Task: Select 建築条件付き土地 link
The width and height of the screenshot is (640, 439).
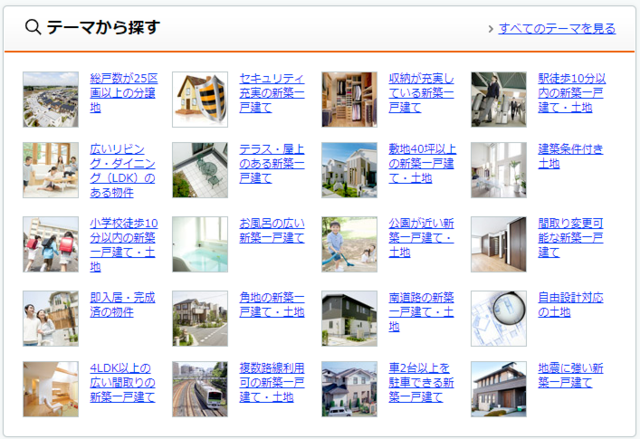Action: [571, 156]
